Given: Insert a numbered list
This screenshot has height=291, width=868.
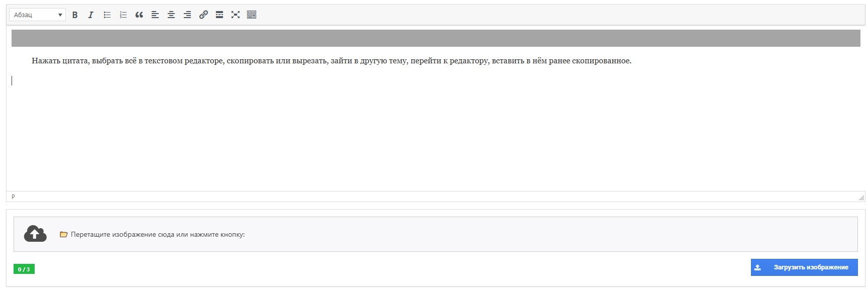Looking at the screenshot, I should coord(123,15).
